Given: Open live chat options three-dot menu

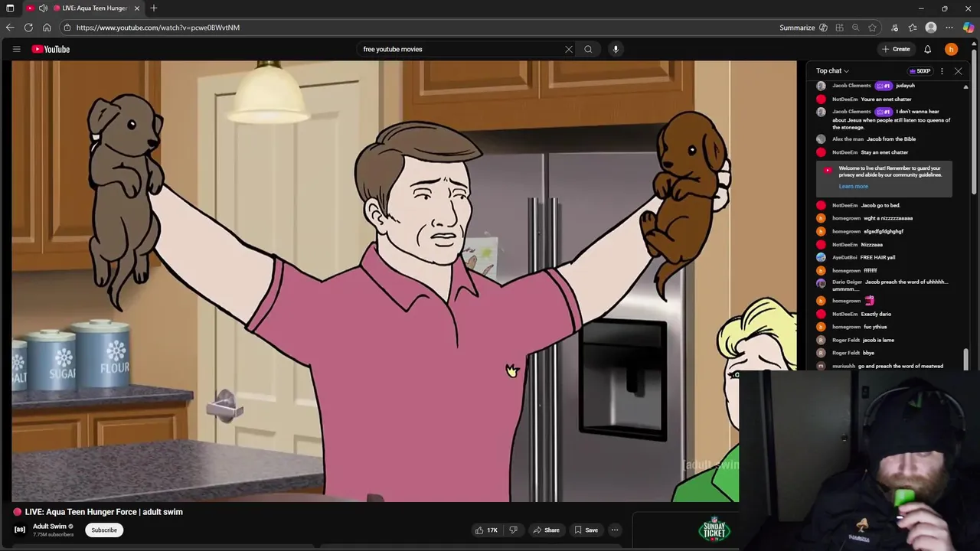Looking at the screenshot, I should [x=942, y=70].
